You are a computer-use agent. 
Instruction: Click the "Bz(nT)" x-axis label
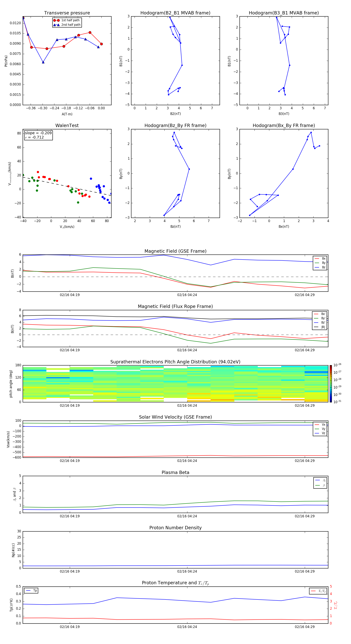(175, 227)
